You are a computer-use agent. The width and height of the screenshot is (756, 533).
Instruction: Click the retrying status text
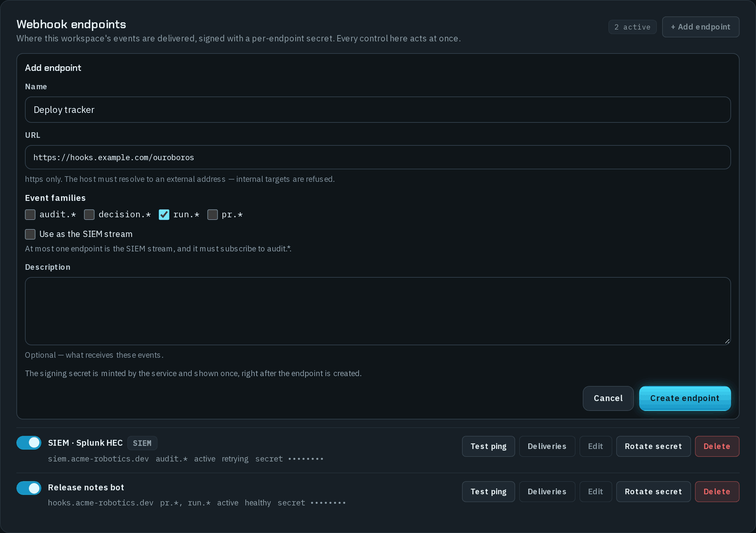tap(235, 458)
